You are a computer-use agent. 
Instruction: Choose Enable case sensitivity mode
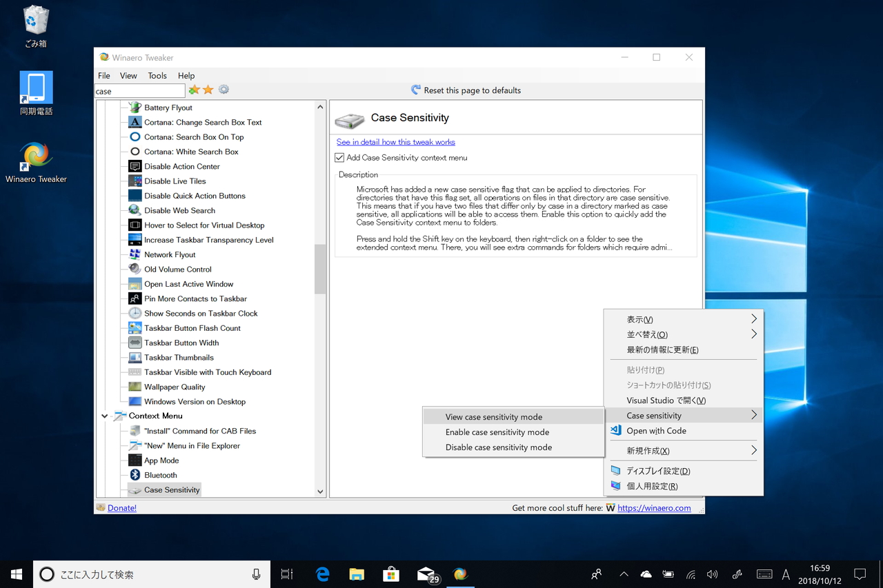(x=513, y=432)
